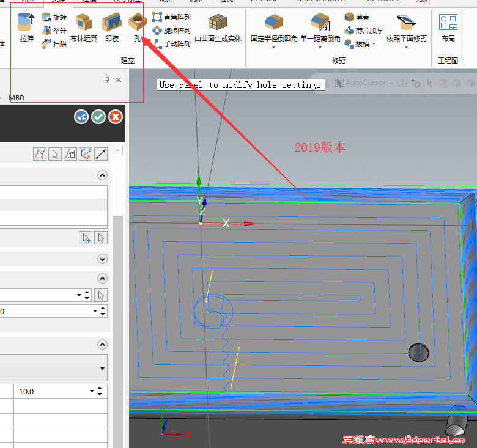Click OK and create new operation

coord(81,117)
